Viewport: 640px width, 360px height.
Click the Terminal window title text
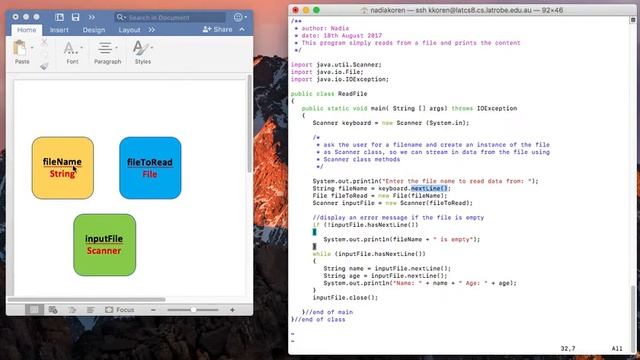(467, 10)
